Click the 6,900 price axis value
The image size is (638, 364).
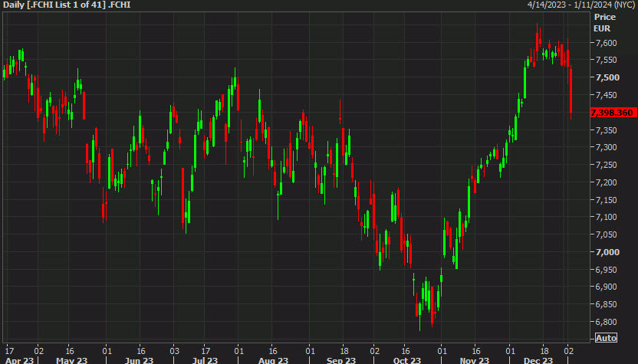[x=607, y=287]
